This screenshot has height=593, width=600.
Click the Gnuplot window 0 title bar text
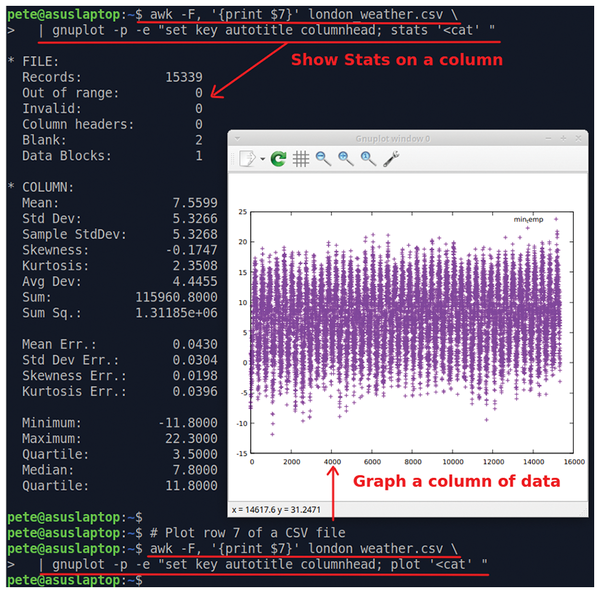(x=393, y=138)
